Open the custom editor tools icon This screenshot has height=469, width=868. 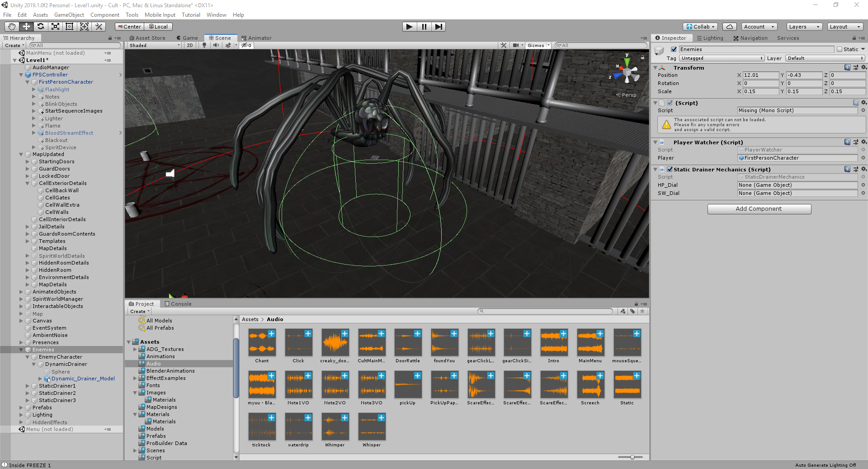click(x=99, y=27)
